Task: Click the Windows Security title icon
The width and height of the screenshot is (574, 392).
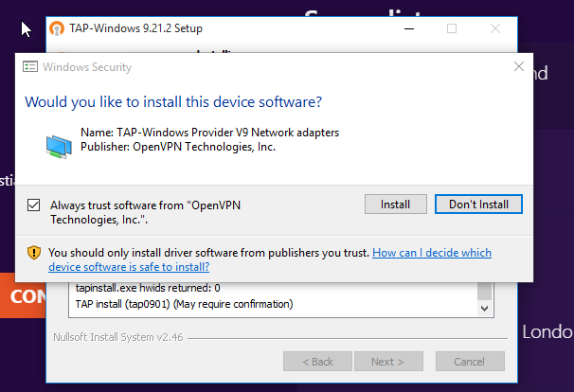Action: point(30,66)
